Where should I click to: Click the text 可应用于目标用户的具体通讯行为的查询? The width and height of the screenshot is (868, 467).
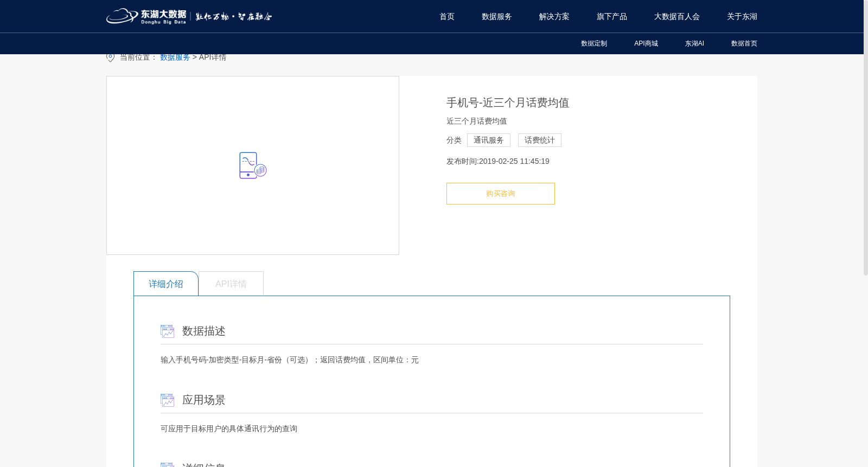[229, 428]
